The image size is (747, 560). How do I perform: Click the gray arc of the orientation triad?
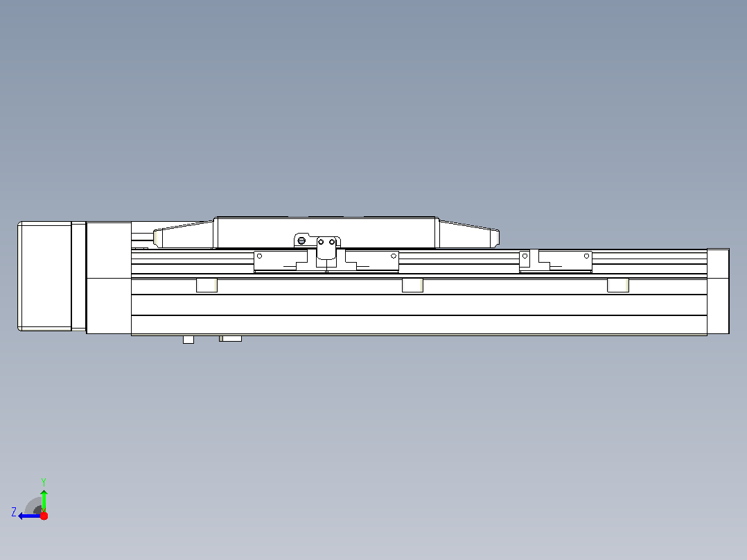(33, 506)
